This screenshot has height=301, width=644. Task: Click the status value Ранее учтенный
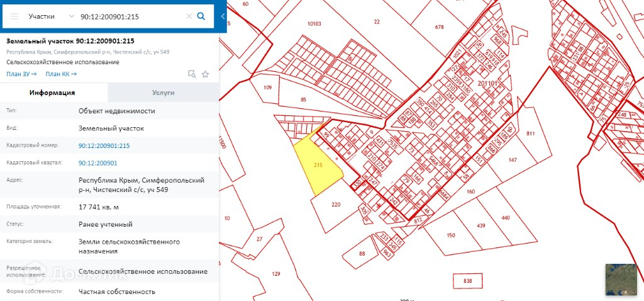click(106, 225)
